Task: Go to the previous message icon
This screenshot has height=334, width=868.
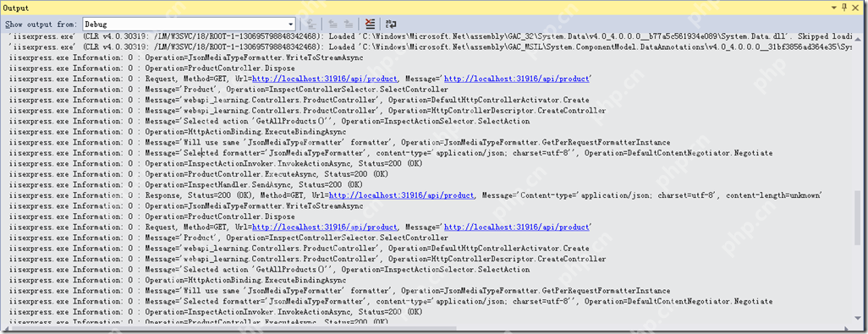Action: click(x=332, y=24)
